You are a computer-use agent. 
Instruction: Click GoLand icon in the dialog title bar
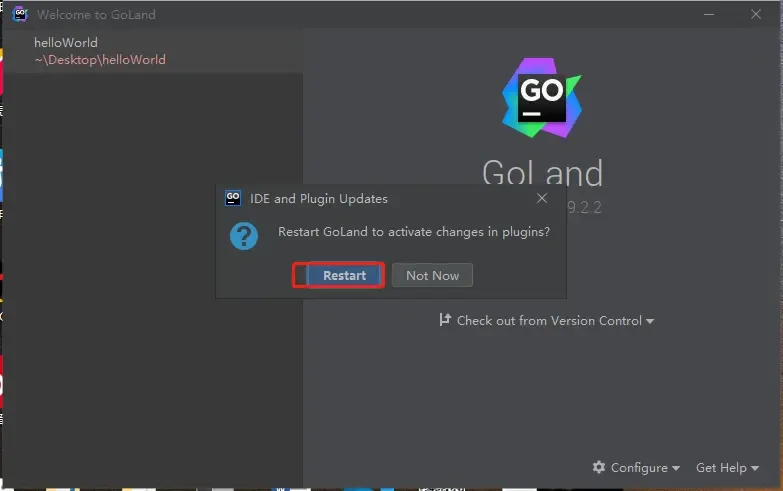233,198
